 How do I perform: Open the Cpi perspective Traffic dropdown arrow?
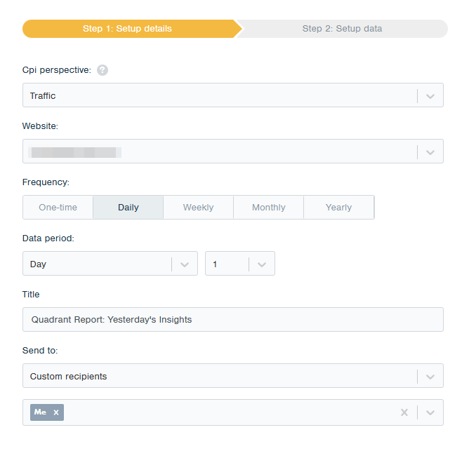coord(430,96)
